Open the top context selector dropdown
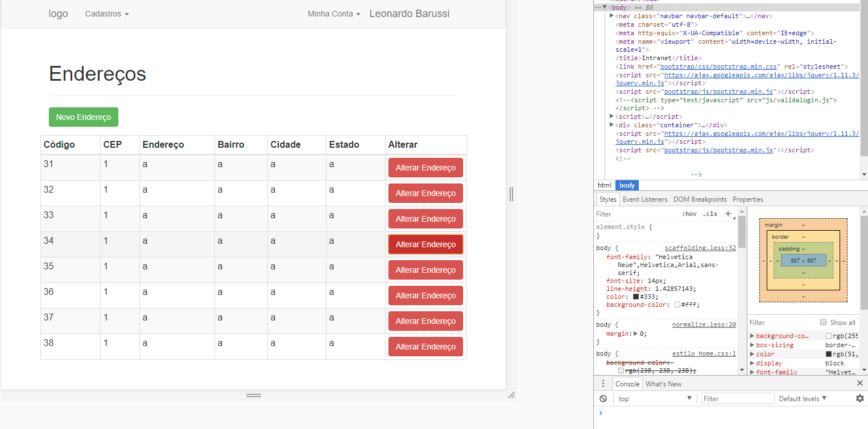Viewport: 868px width, 429px height. coord(655,399)
